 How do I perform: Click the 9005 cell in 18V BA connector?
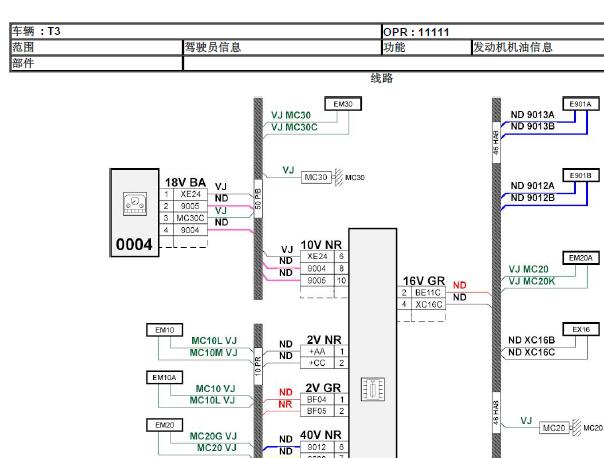tap(191, 206)
